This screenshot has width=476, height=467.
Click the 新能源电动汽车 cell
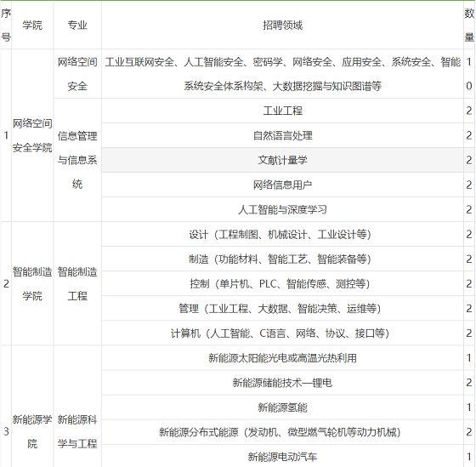tap(282, 456)
